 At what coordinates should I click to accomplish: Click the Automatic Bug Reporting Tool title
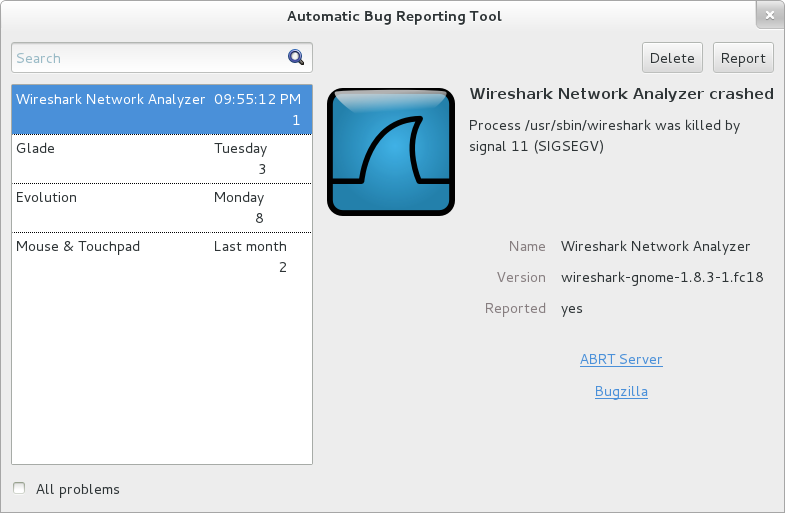(395, 16)
